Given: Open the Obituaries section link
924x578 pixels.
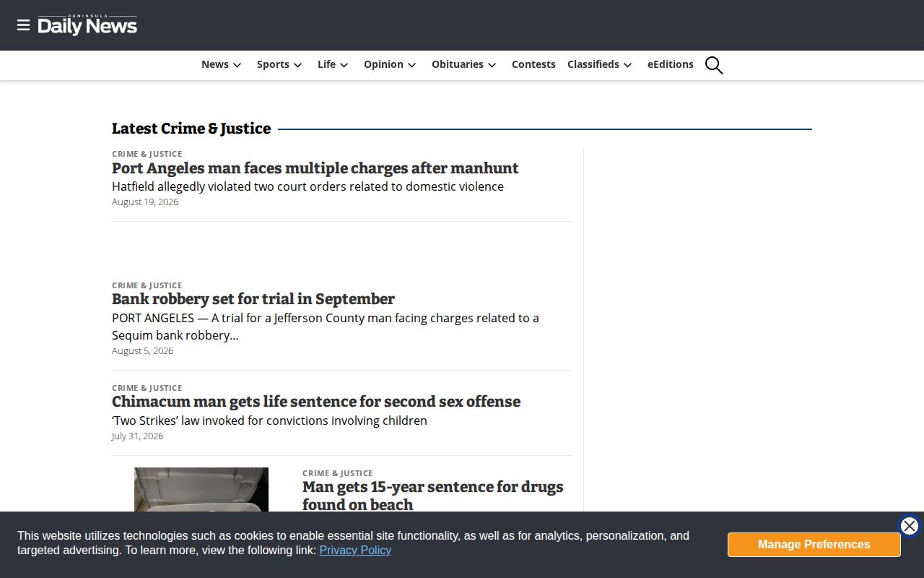Looking at the screenshot, I should [x=458, y=64].
